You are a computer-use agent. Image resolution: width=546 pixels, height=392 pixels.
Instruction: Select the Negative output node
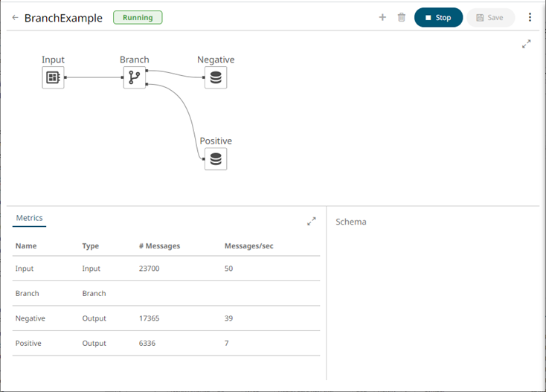pos(216,77)
